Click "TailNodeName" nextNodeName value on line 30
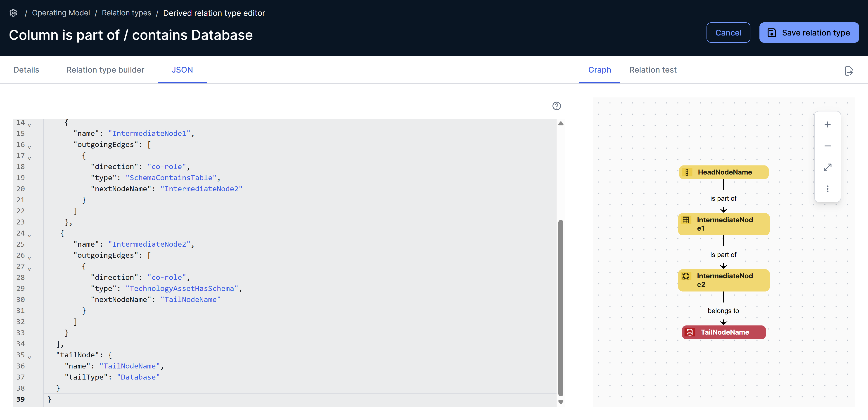 (x=190, y=300)
